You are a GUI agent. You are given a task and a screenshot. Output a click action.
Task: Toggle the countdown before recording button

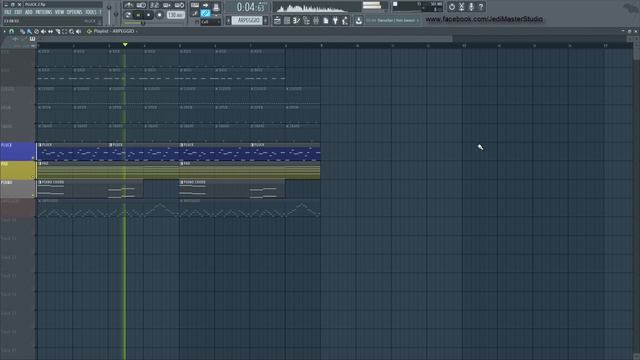154,5
